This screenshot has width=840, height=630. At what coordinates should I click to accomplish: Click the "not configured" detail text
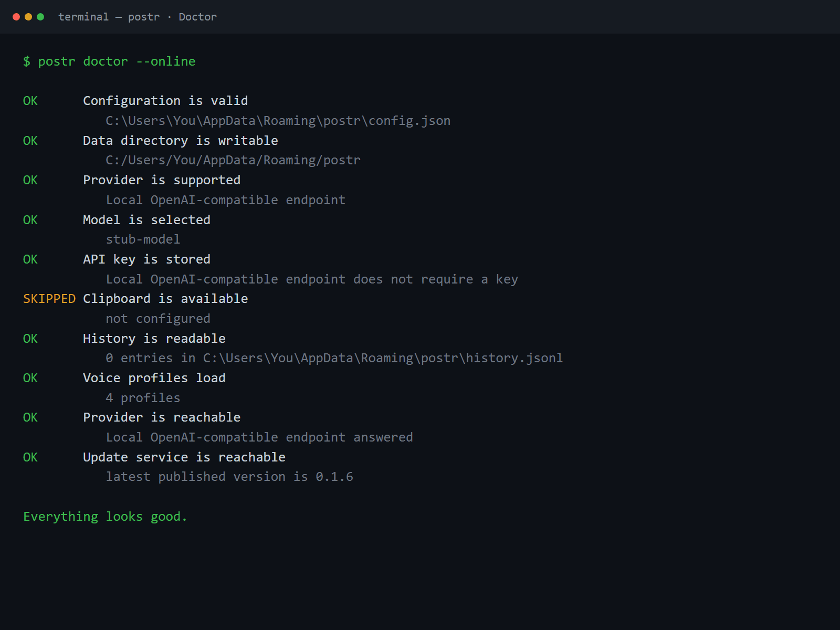pos(158,319)
